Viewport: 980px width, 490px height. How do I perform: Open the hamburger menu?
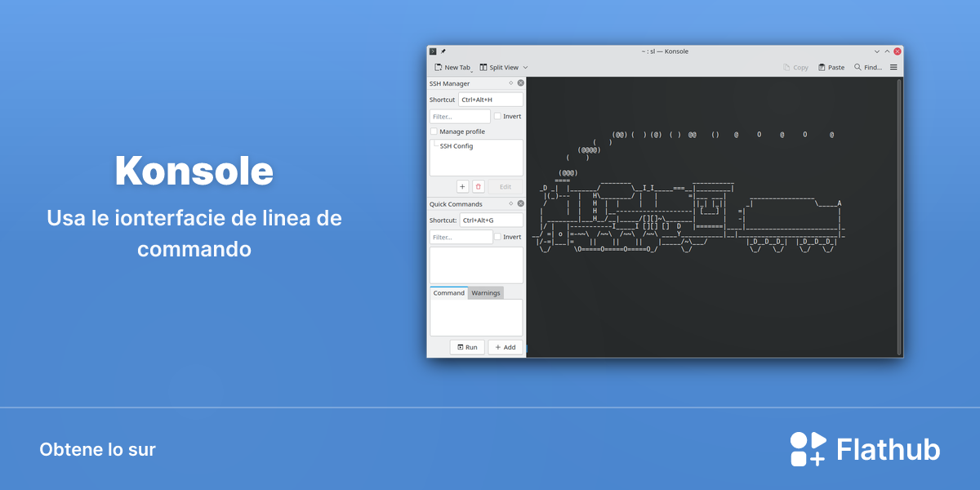pos(893,68)
